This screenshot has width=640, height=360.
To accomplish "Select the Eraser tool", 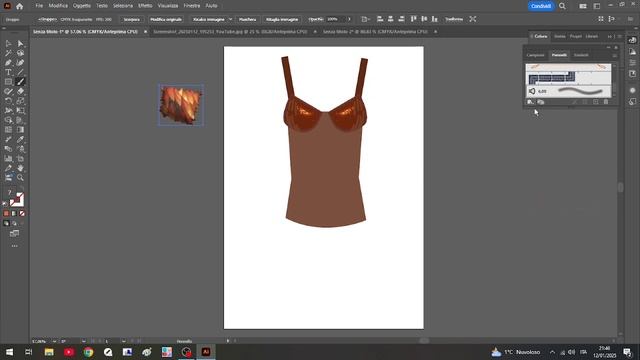I will tap(20, 91).
